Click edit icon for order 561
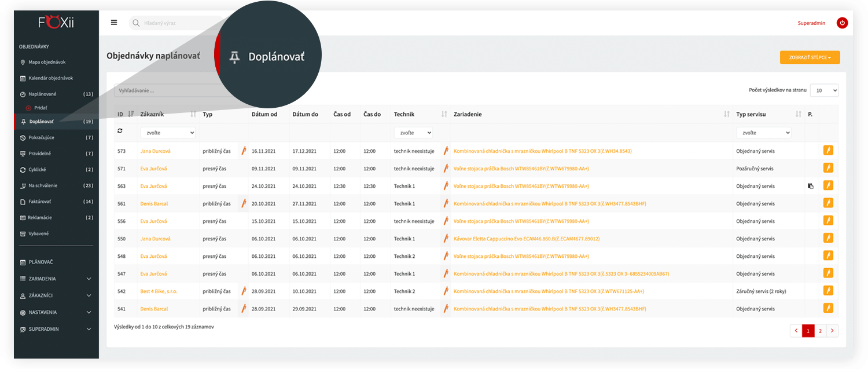The width and height of the screenshot is (868, 369). [828, 203]
